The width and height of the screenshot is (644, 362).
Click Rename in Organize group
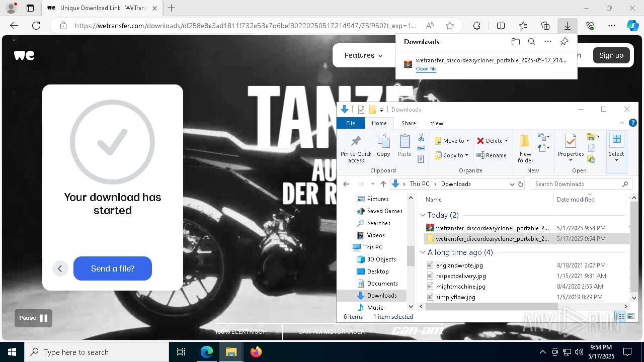[492, 155]
